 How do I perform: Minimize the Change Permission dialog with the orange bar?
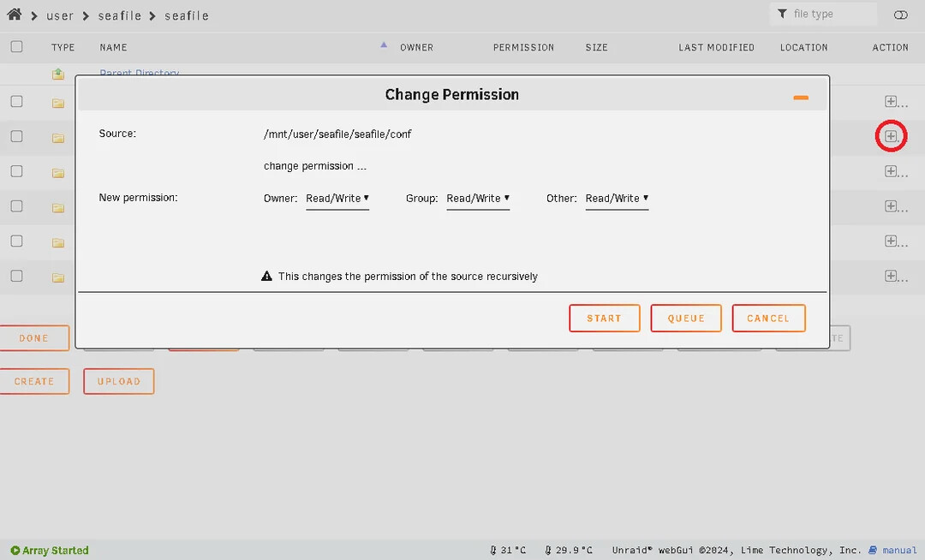(801, 98)
